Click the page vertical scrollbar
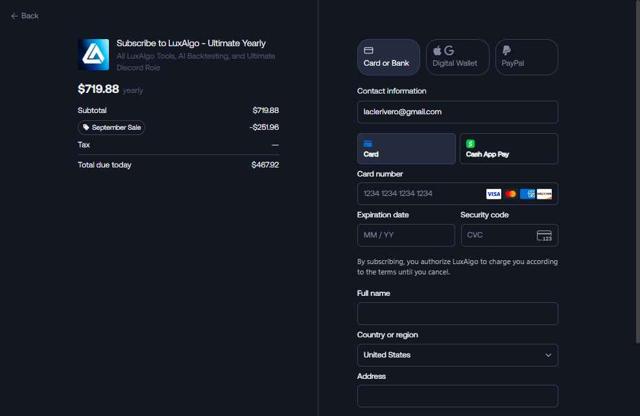 point(638,171)
